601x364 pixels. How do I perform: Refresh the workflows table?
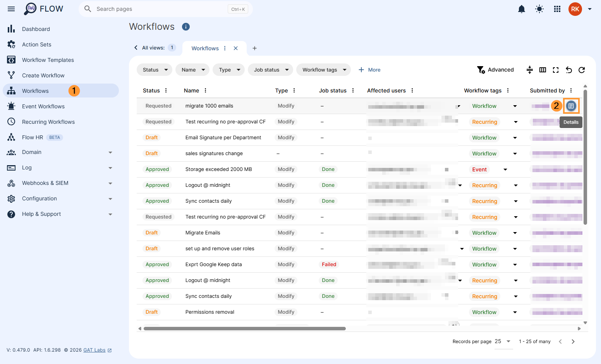pyautogui.click(x=582, y=70)
